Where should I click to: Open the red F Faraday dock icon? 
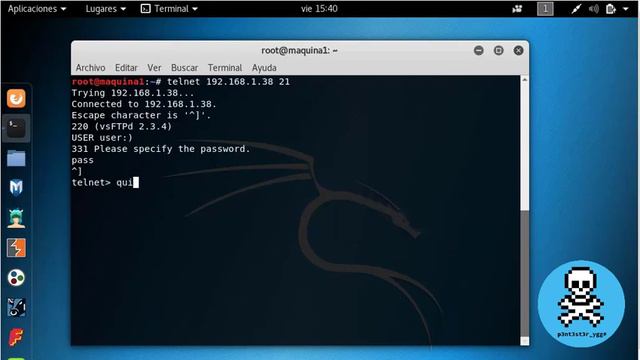(x=16, y=337)
